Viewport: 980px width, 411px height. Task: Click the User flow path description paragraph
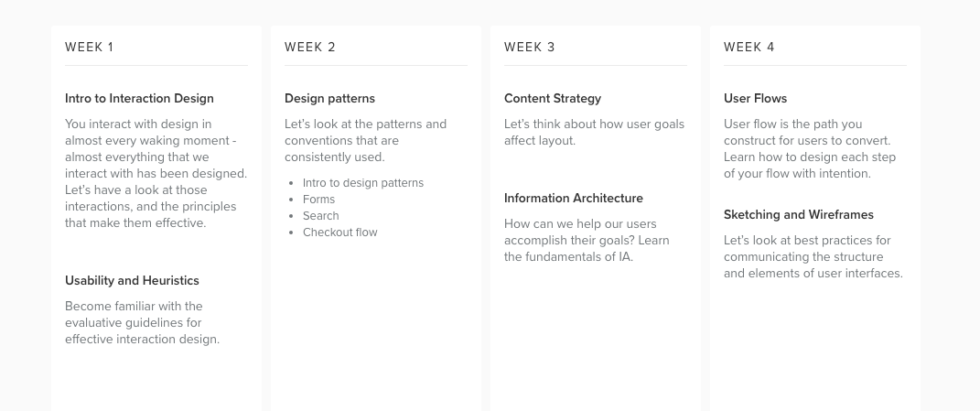click(x=810, y=149)
